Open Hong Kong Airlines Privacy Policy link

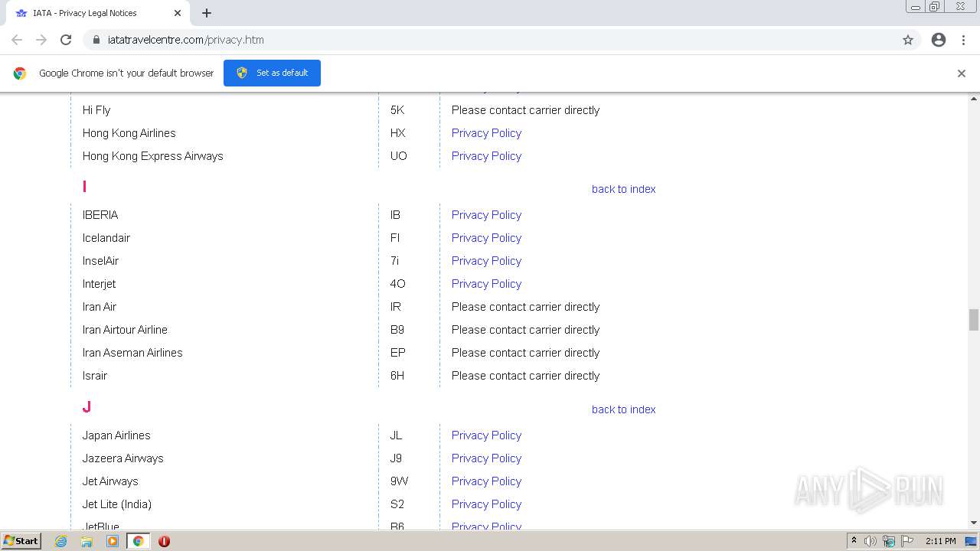point(486,133)
